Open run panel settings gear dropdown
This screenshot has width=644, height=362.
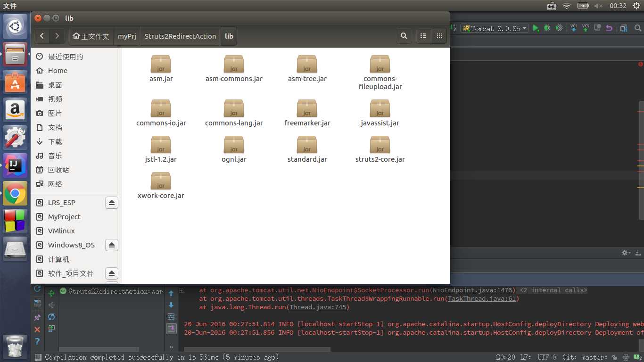pyautogui.click(x=626, y=253)
